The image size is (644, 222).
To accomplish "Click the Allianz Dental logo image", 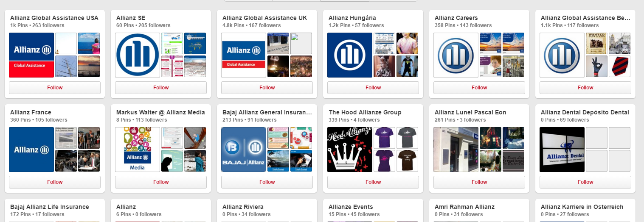I will click(x=562, y=150).
